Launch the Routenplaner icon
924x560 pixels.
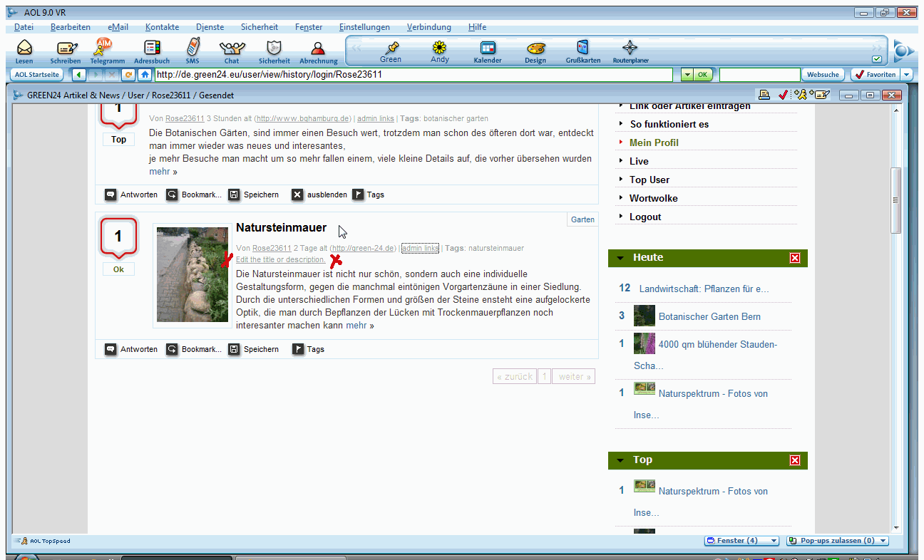tap(630, 50)
